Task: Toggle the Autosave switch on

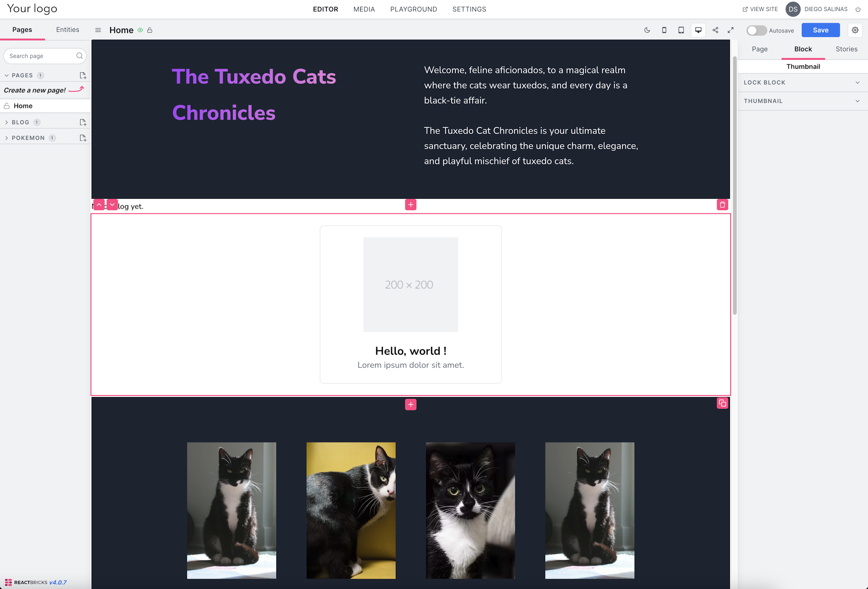Action: [756, 30]
